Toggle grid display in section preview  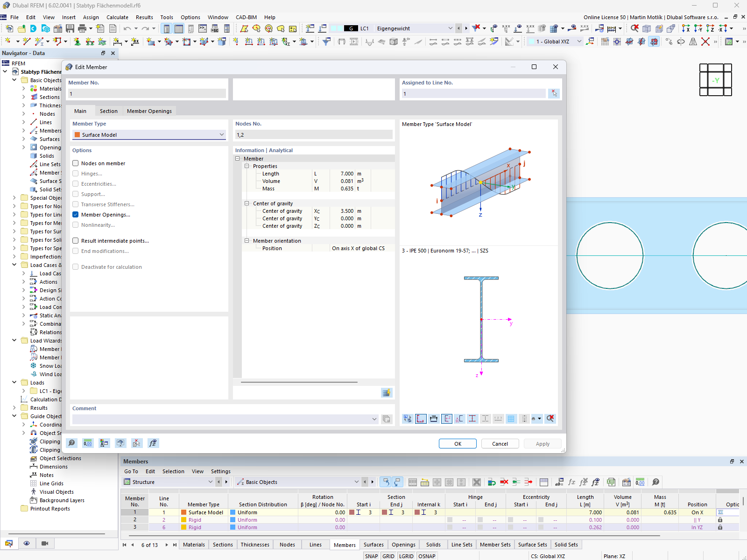pyautogui.click(x=511, y=419)
